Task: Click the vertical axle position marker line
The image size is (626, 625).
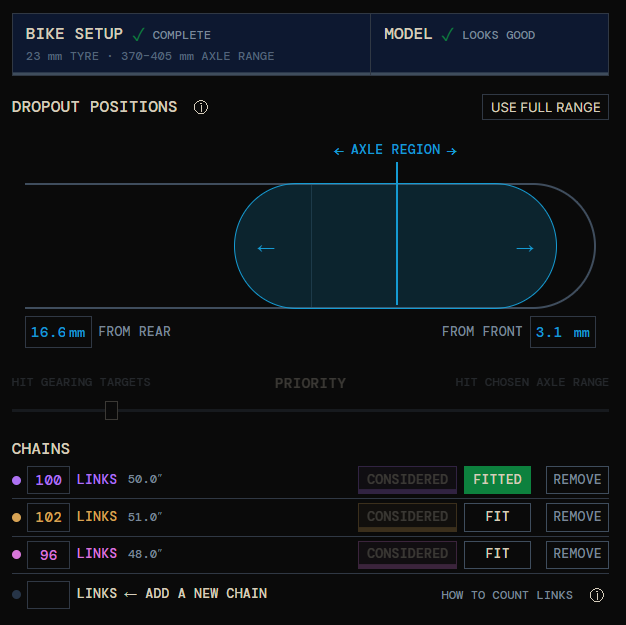Action: pyautogui.click(x=397, y=234)
